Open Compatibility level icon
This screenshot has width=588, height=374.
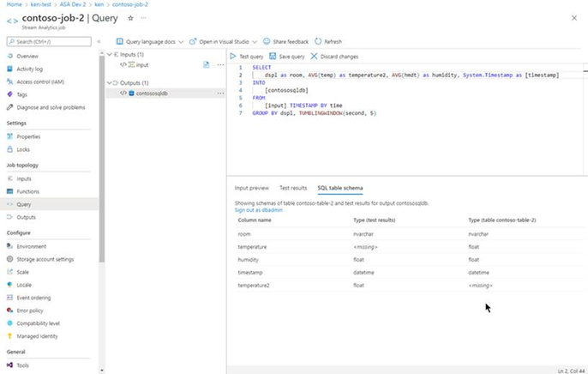(x=9, y=323)
